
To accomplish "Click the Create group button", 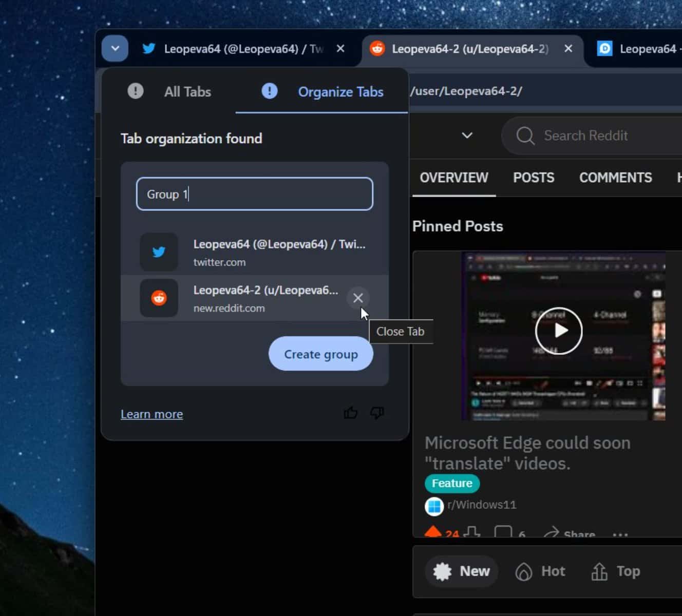I will tap(321, 354).
